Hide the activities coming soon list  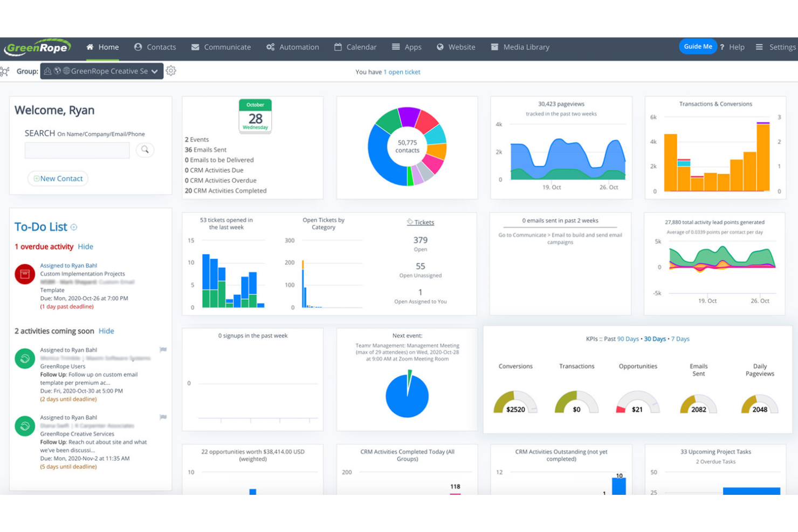click(x=106, y=331)
